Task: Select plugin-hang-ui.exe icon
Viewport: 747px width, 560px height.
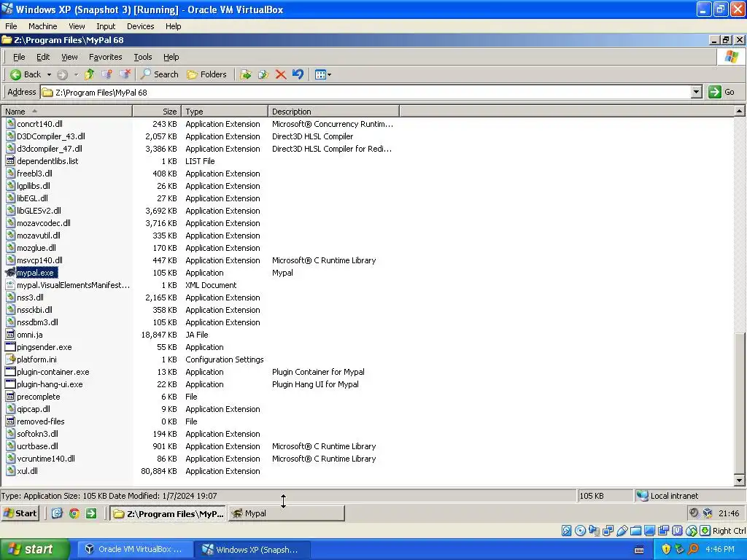Action: tap(10, 384)
